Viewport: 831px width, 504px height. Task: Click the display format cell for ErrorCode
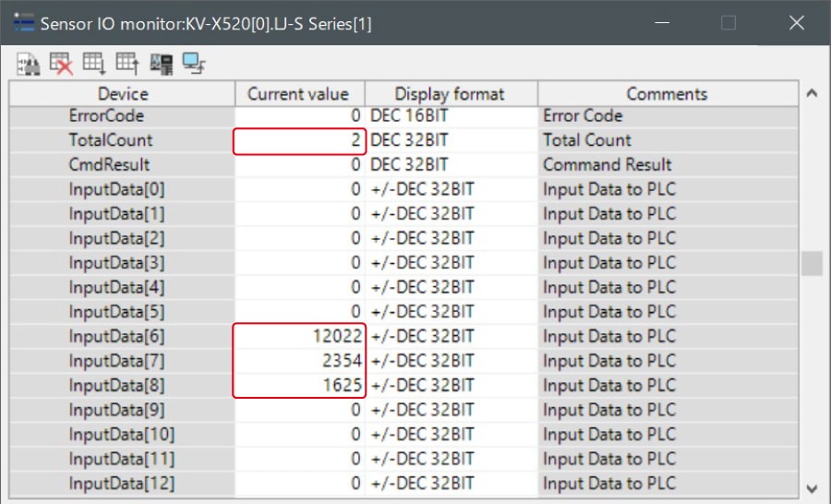tap(450, 116)
